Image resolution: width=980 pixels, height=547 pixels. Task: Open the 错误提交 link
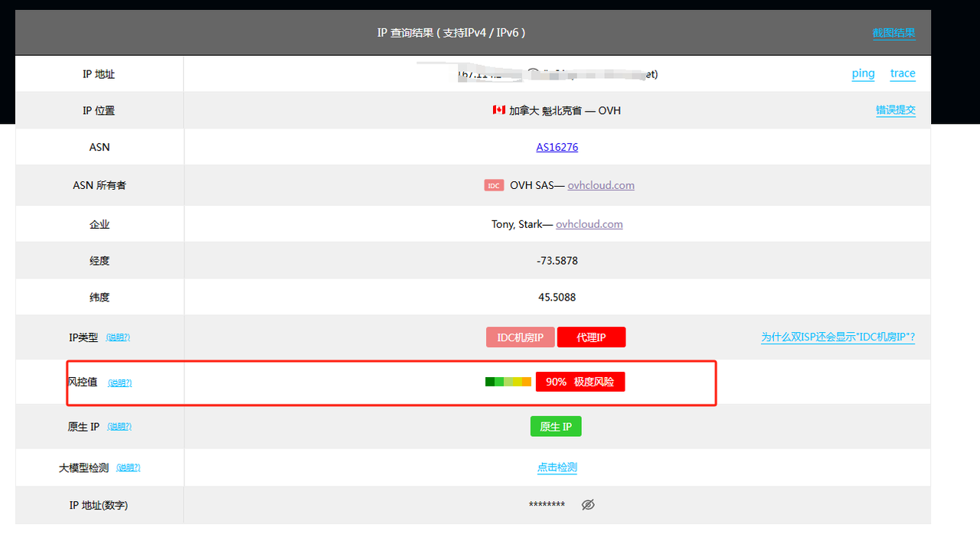pyautogui.click(x=895, y=110)
